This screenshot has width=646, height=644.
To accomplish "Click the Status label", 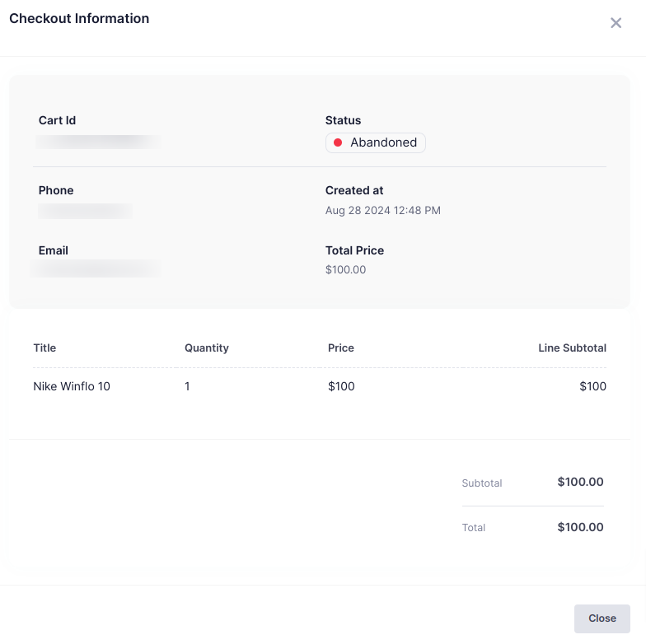I will [344, 120].
